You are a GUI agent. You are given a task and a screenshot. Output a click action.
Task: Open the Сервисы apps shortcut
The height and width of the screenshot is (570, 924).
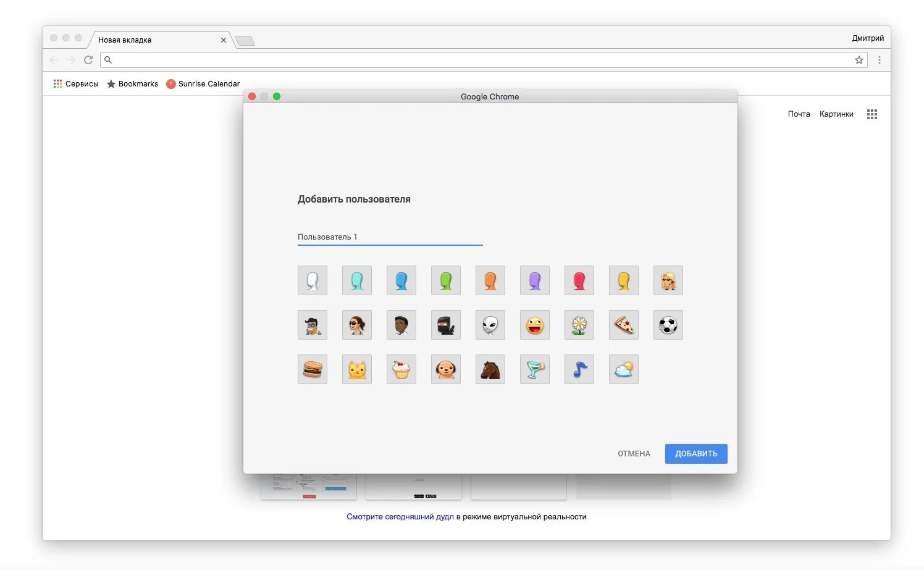click(75, 83)
